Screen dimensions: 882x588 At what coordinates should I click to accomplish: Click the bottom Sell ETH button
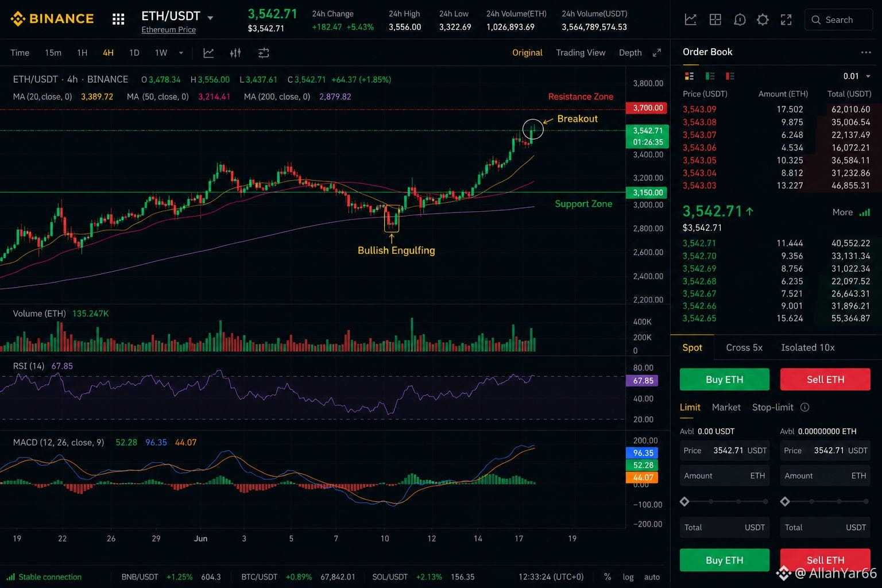click(825, 560)
